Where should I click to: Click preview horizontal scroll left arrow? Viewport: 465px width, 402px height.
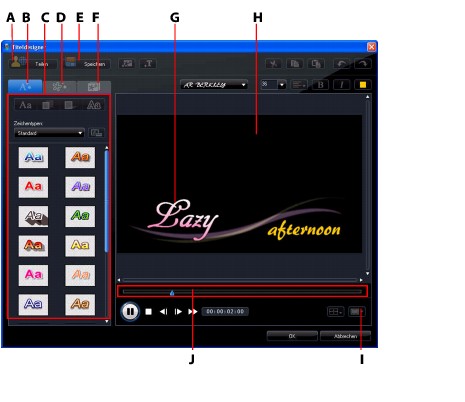pos(119,280)
